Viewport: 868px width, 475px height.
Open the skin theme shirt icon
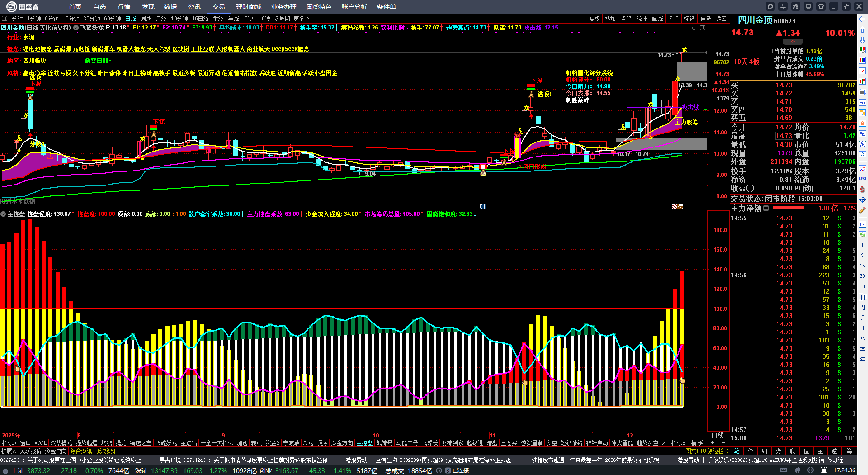821,6
